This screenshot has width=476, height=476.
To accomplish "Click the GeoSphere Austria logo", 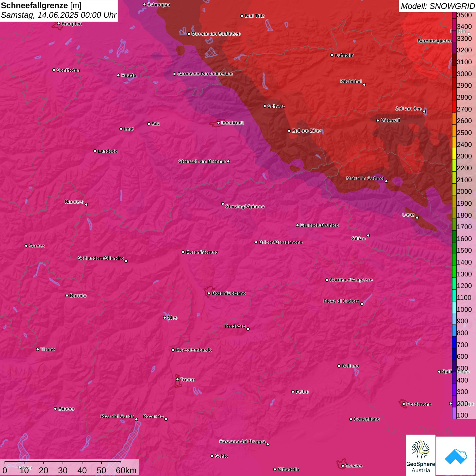I will click(x=421, y=456).
